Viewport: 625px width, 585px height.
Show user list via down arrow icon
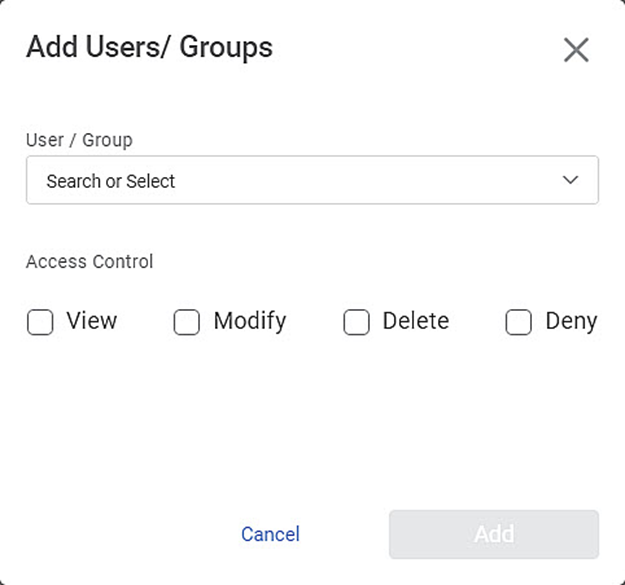(x=570, y=180)
